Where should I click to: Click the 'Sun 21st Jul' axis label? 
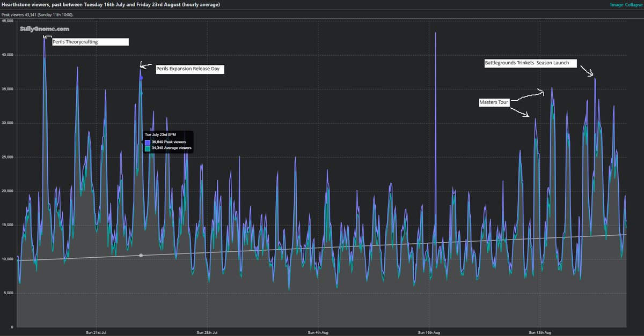tap(96, 332)
